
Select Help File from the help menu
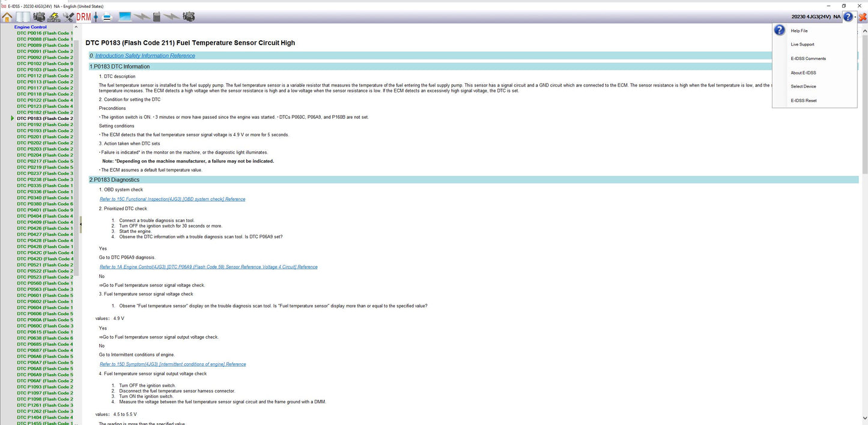(799, 31)
